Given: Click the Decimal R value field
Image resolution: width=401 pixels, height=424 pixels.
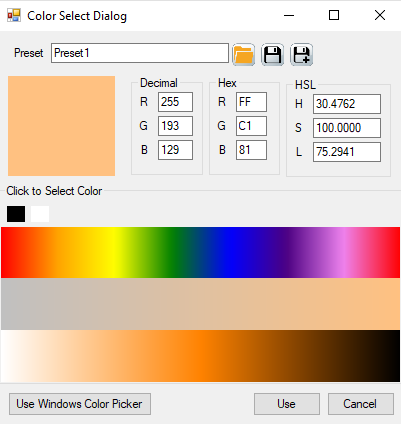Looking at the screenshot, I should (175, 102).
